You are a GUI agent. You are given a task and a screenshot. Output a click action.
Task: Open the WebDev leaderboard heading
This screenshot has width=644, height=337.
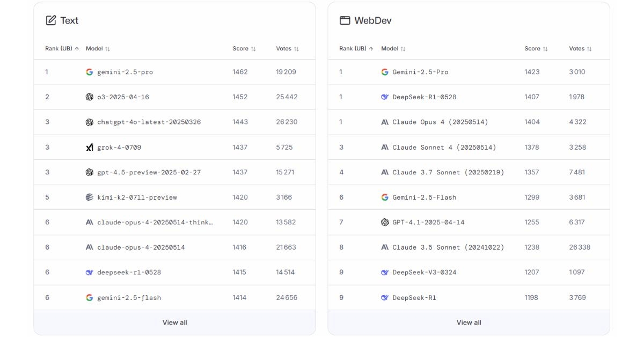373,20
